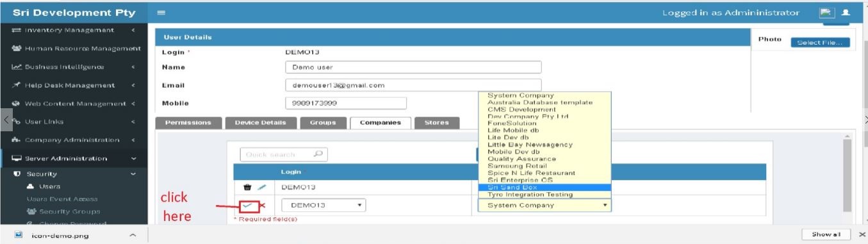868x244 pixels.
Task: Switch to the Companies tab
Action: (381, 123)
